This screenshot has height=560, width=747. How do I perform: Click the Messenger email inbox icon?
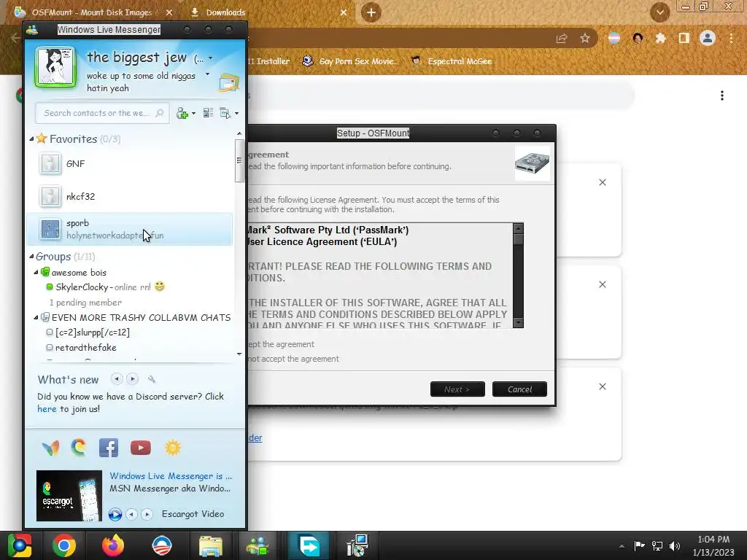228,83
